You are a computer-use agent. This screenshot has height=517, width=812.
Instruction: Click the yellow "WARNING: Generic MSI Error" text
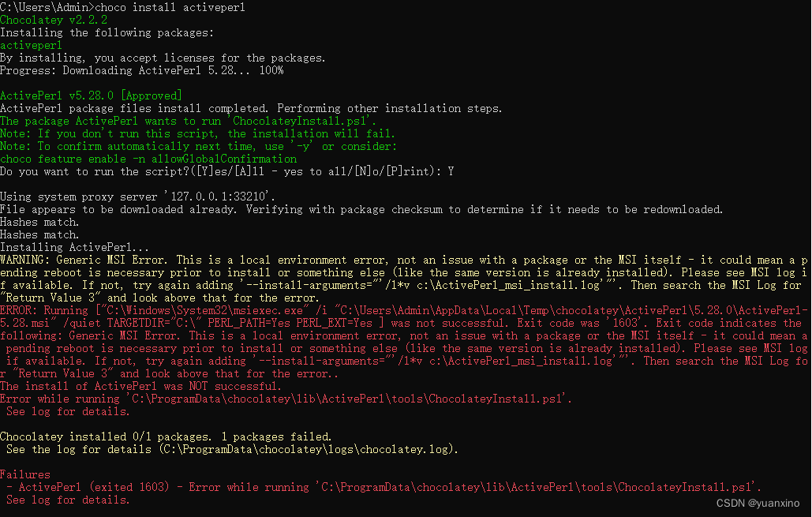pos(87,260)
